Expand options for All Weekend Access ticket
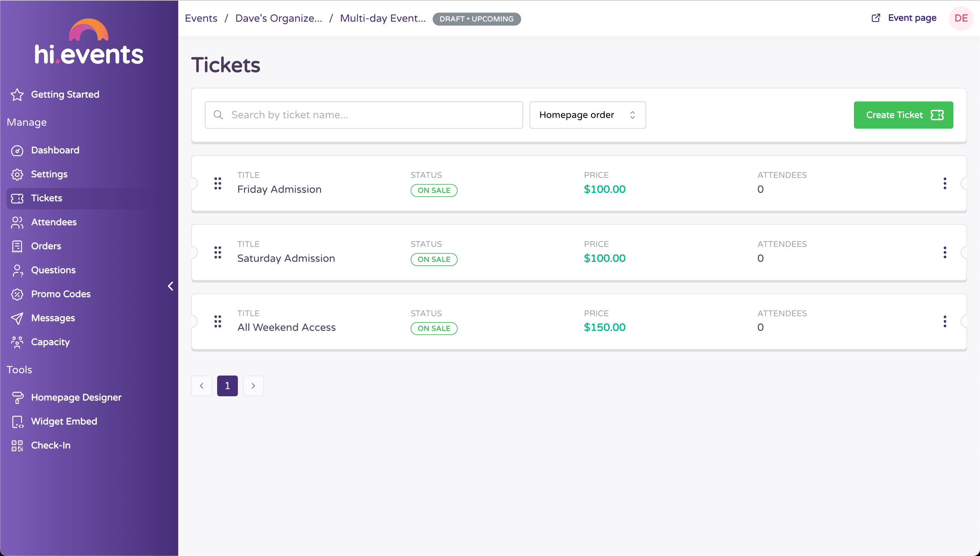Image resolution: width=980 pixels, height=556 pixels. point(945,321)
